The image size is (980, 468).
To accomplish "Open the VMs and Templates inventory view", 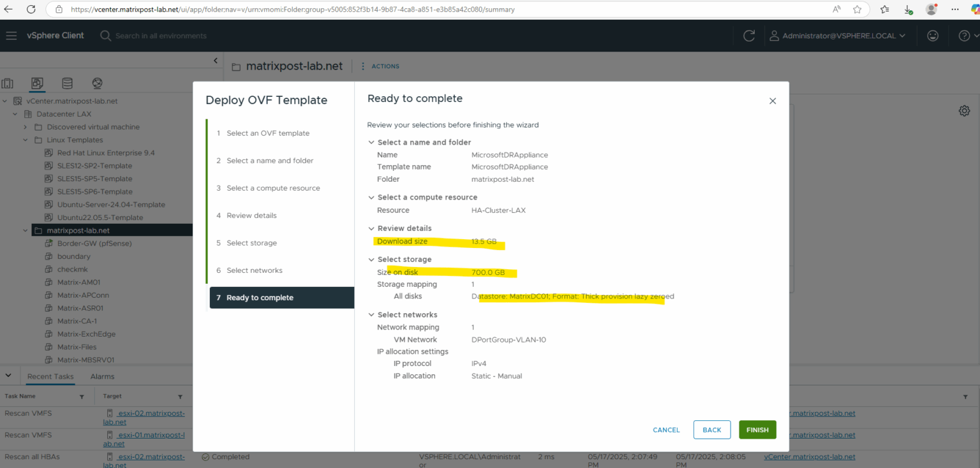I will pos(37,83).
